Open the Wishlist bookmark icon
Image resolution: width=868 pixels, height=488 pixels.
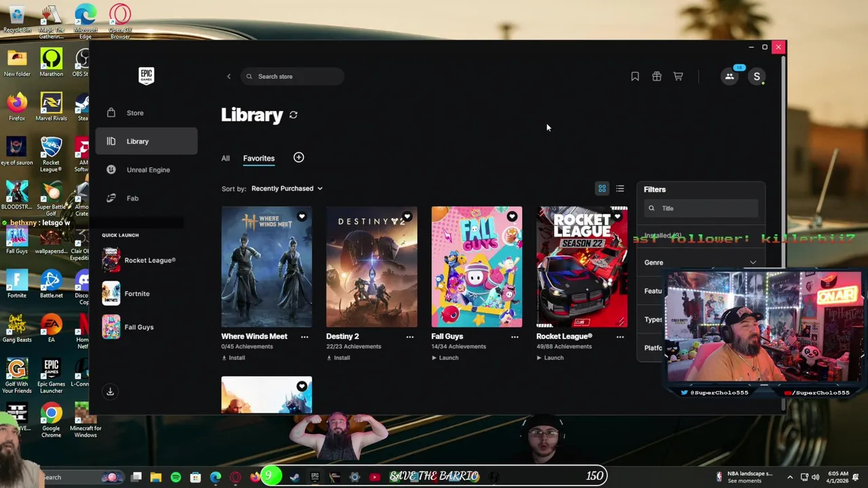635,77
